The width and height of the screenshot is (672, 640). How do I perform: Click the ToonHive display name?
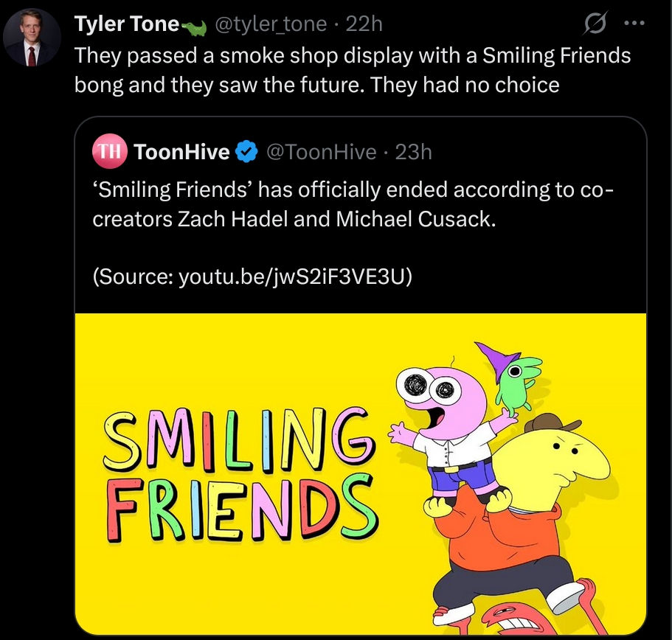[x=181, y=153]
